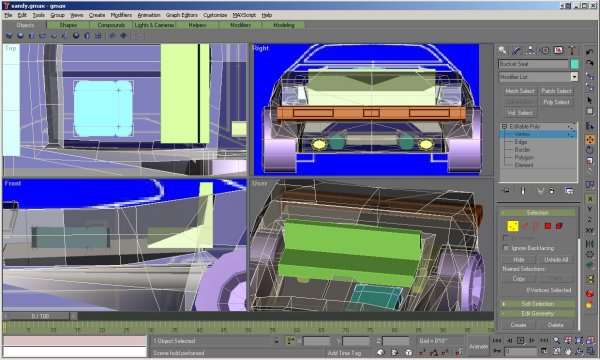Choose Polygon selection mode red square icon

pyautogui.click(x=548, y=226)
